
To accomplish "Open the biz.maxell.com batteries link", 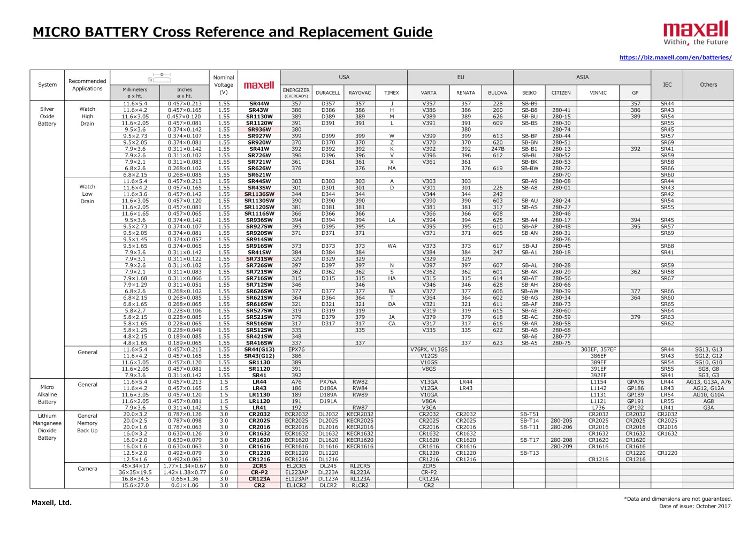I will 676,57.
